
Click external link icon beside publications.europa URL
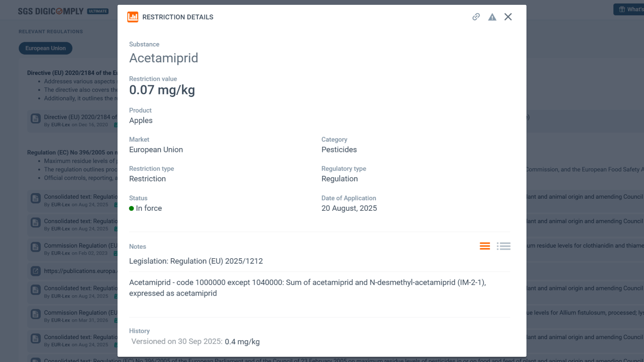point(36,271)
